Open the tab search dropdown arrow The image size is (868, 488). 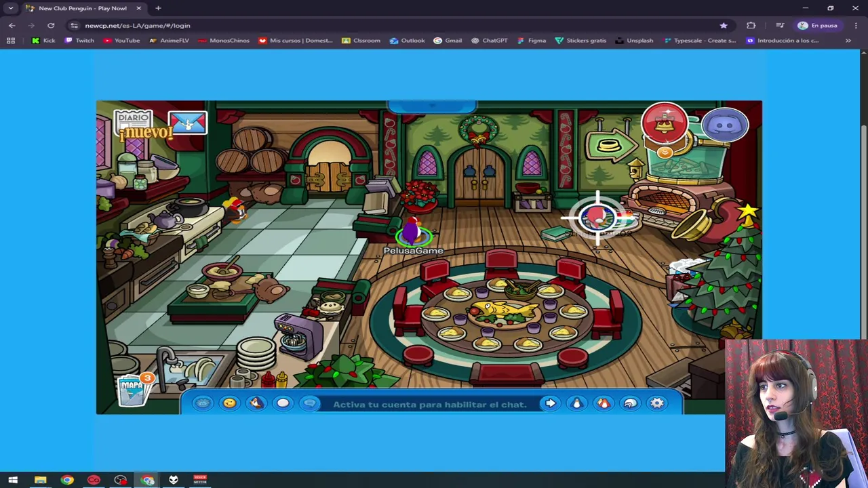tap(11, 8)
